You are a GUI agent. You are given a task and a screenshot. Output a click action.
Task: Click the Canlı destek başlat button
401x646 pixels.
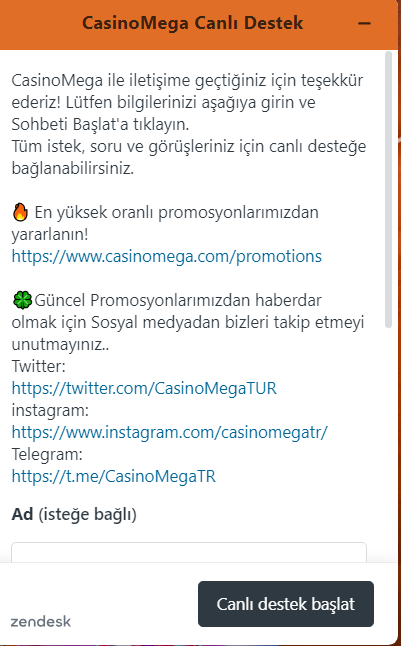[x=286, y=604]
